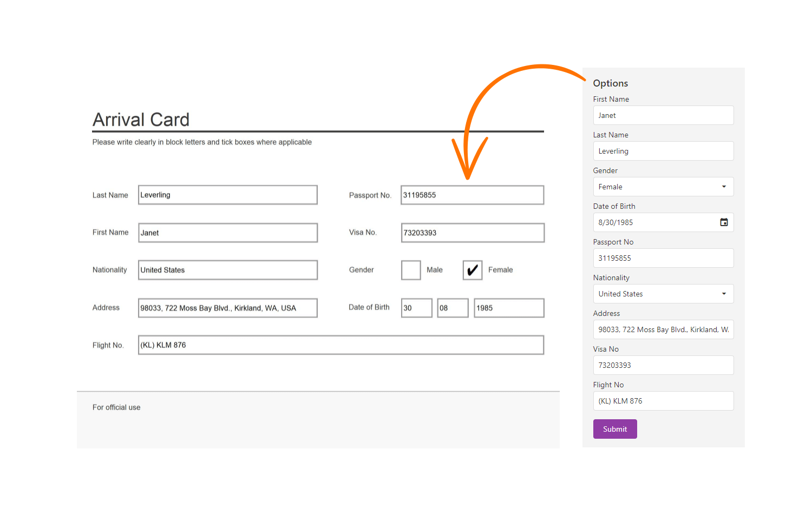Click the Address box on Arrival Card
The width and height of the screenshot is (812, 515).
(x=228, y=308)
